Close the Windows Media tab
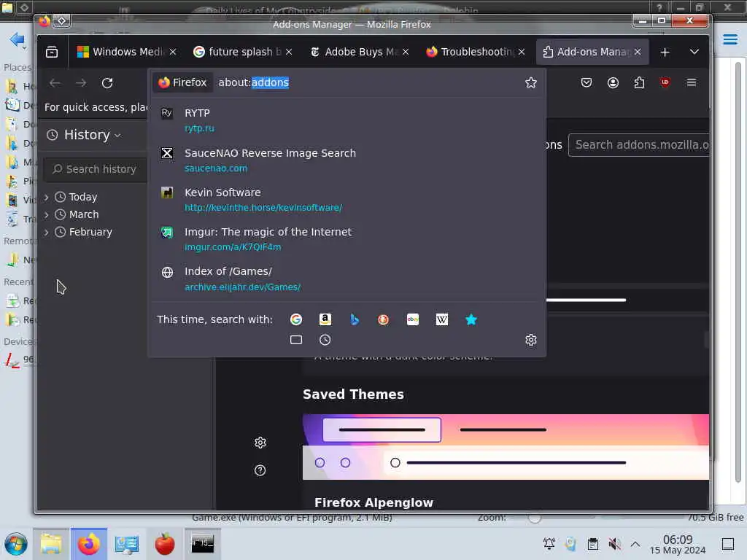This screenshot has height=560, width=747. [x=173, y=52]
